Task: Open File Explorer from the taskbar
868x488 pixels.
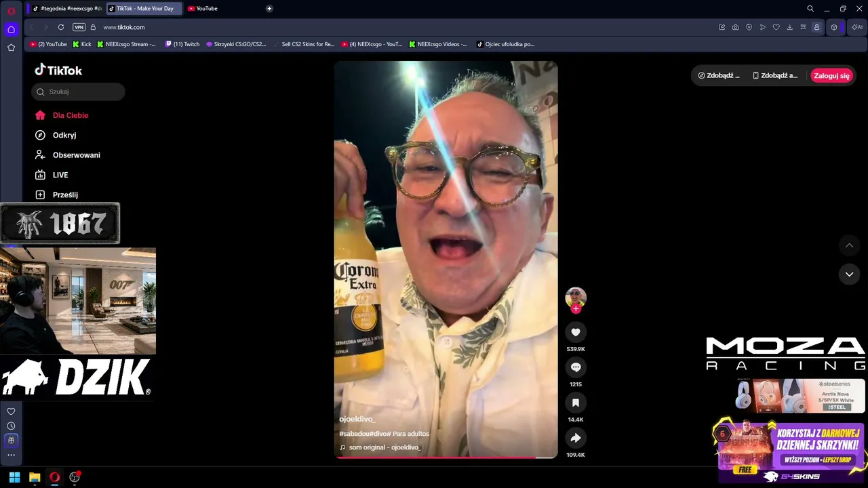Action: point(35,477)
